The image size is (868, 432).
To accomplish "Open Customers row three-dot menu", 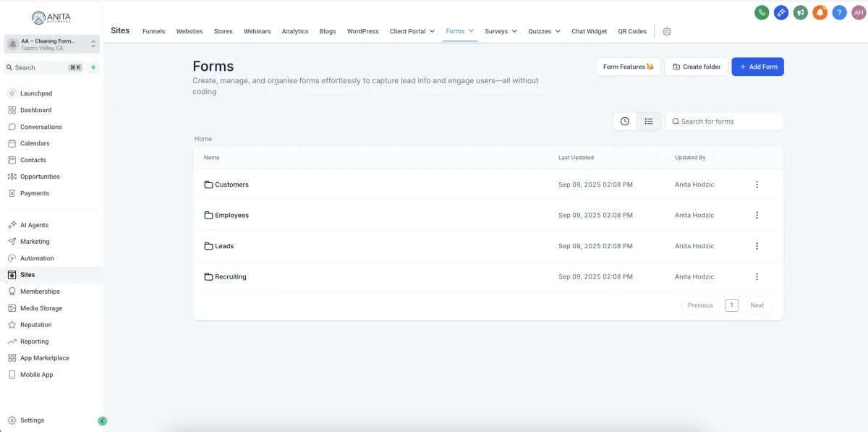I will [x=757, y=185].
